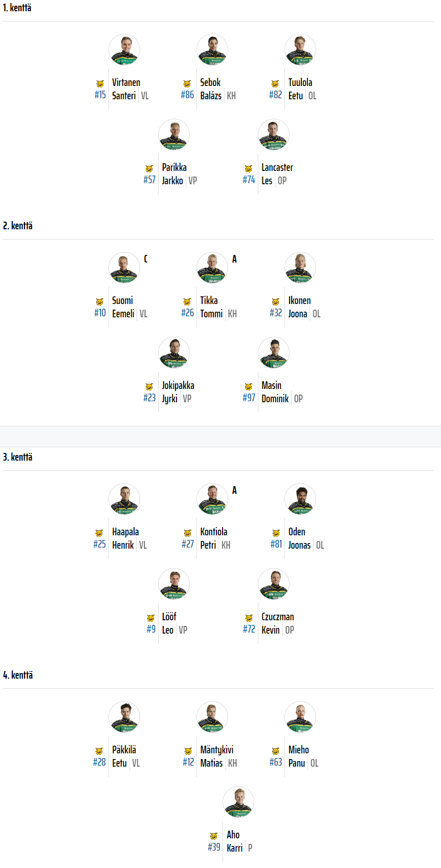Click the team logo beside #15 Virtanen

click(x=100, y=83)
